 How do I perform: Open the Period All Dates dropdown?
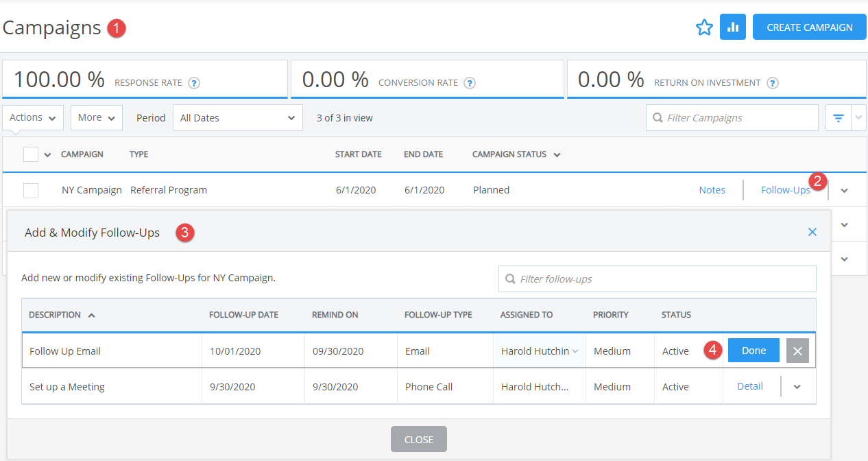click(238, 117)
